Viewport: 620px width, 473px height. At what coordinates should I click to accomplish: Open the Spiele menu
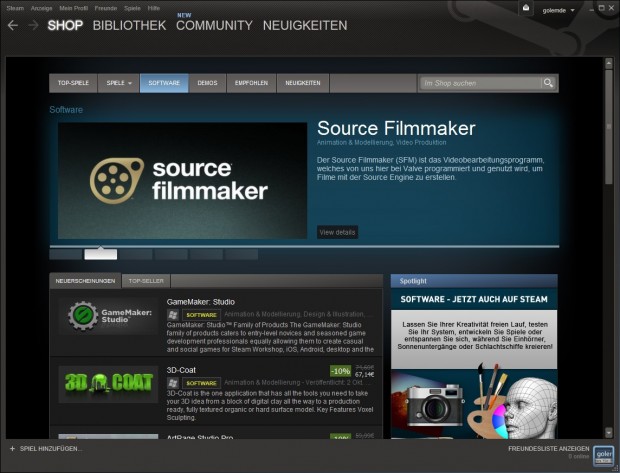tap(132, 8)
